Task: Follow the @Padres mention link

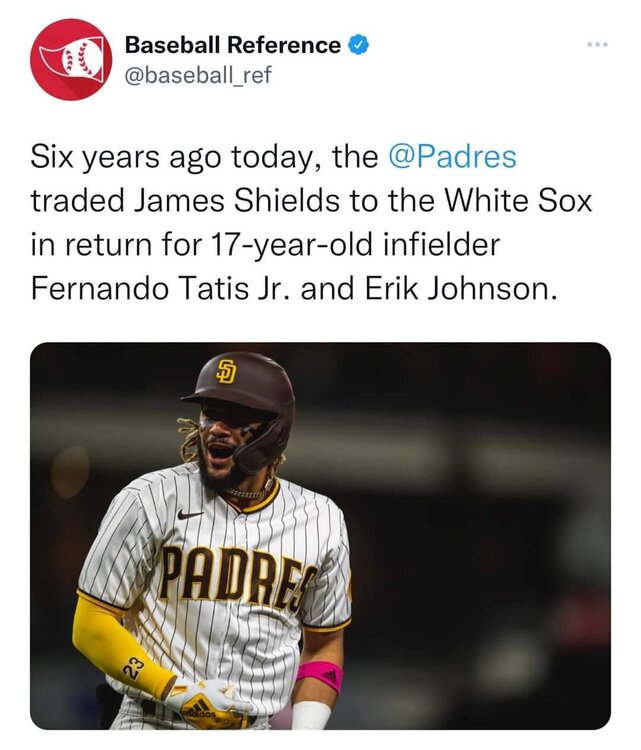Action: 451,158
